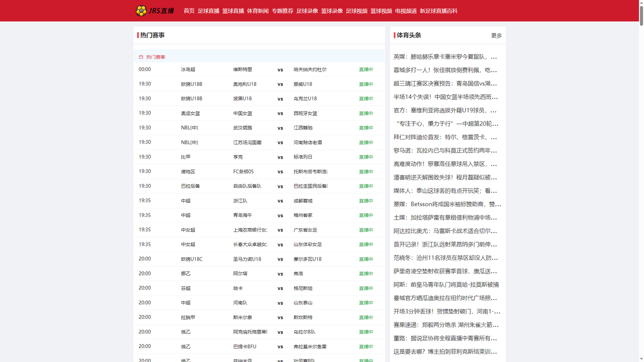The width and height of the screenshot is (644, 362).
Task: Click team name 圣马力诺U18
Action: pyautogui.click(x=247, y=259)
